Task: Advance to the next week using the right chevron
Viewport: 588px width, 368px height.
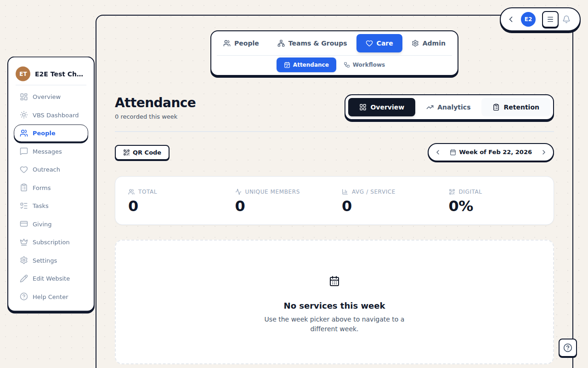Action: 544,152
